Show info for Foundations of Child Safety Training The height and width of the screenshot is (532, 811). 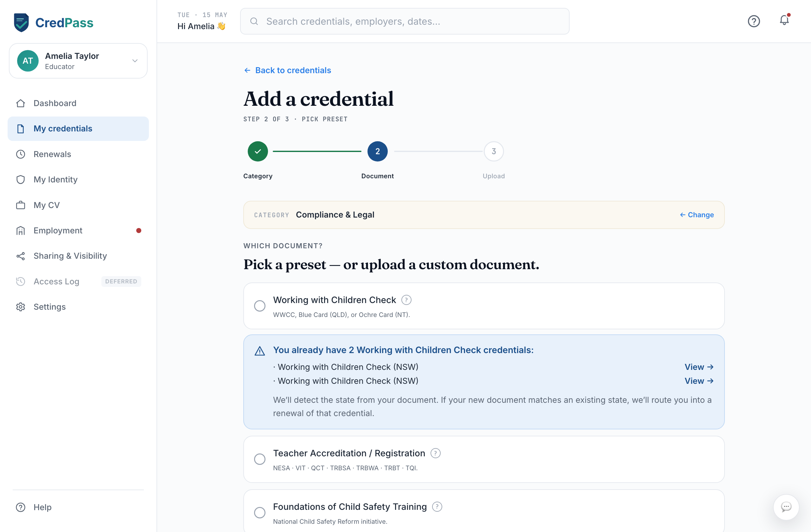click(x=437, y=506)
